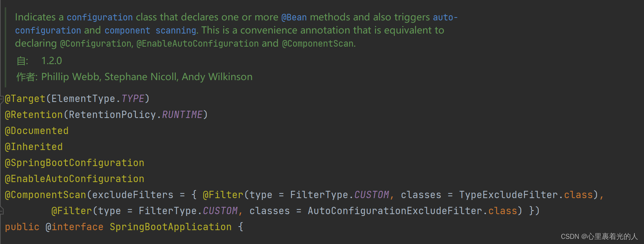
Task: Open the configuration link in the doc comment
Action: click(99, 17)
